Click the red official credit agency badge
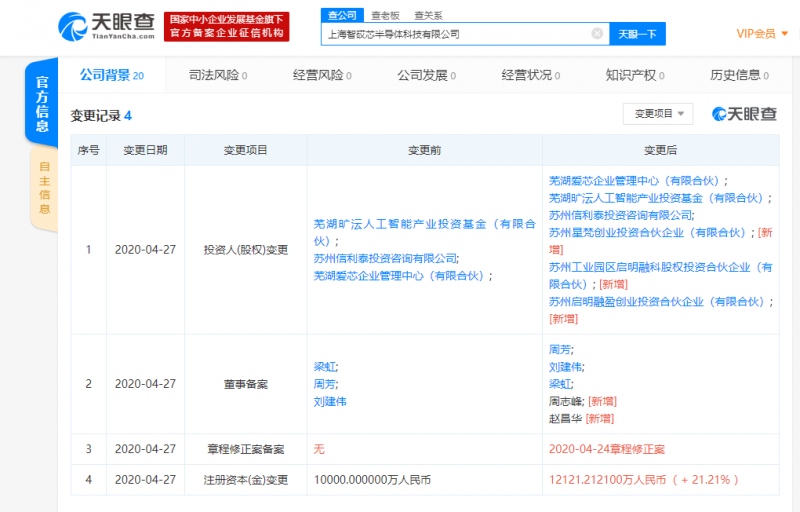Viewport: 800px width, 512px height. pos(227,26)
